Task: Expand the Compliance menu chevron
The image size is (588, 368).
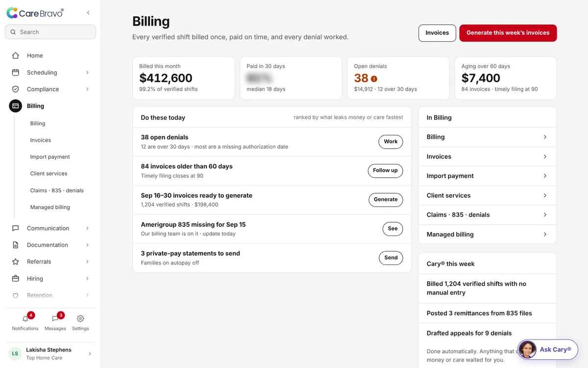Action: 87,89
